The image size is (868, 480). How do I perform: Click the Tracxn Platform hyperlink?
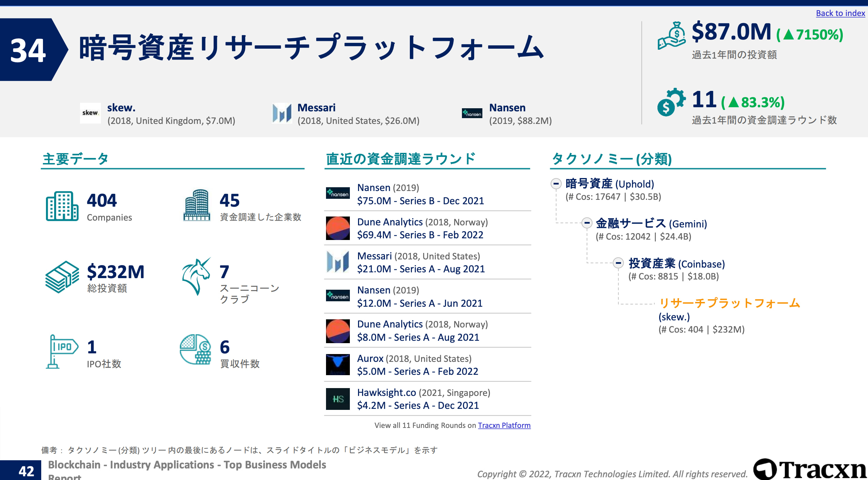click(504, 425)
